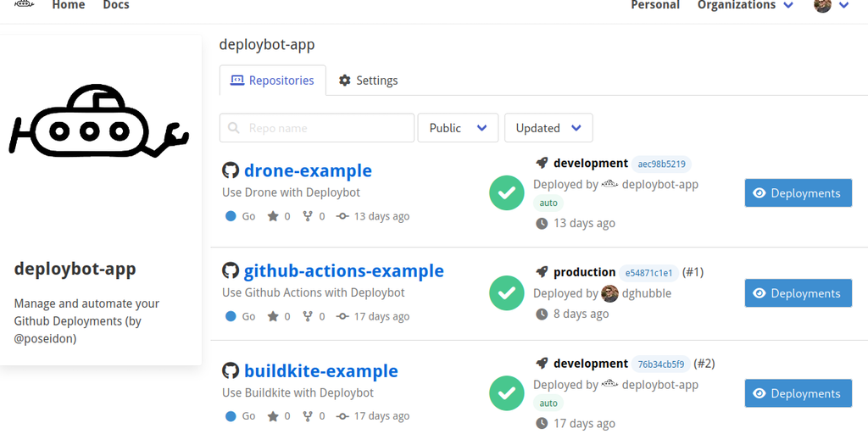Click the GitHub icon beside drone-example

230,170
